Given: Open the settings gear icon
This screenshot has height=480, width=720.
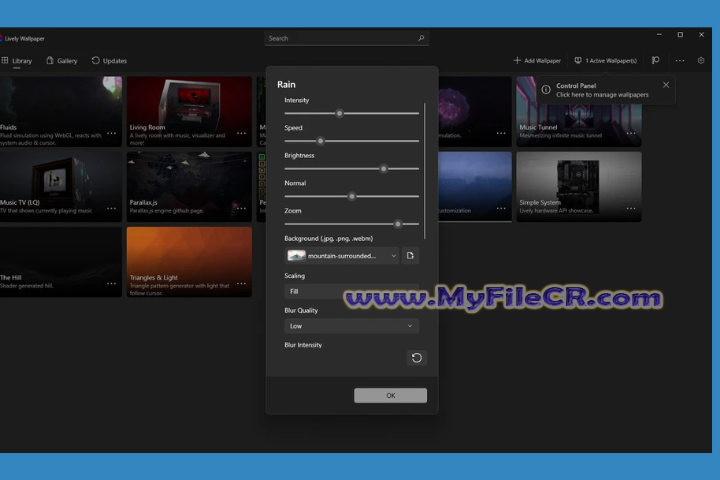Looking at the screenshot, I should (x=701, y=61).
